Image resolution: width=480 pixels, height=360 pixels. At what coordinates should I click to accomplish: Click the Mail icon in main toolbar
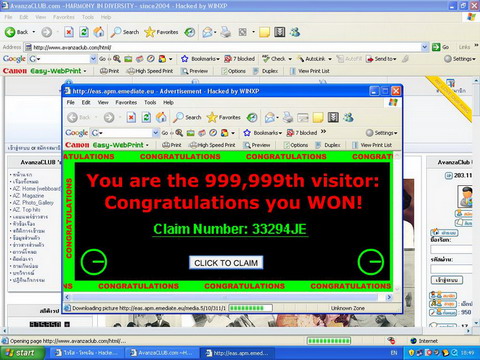tap(208, 32)
